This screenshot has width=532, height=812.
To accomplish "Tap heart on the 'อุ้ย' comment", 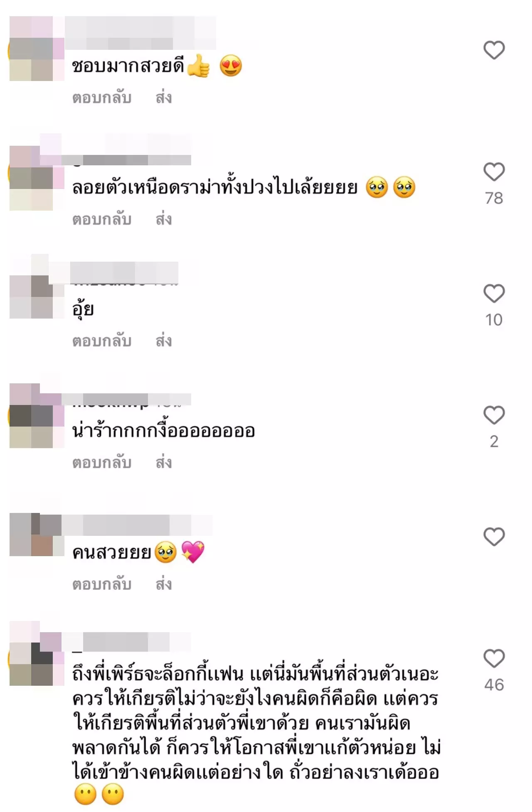I will coord(494,294).
